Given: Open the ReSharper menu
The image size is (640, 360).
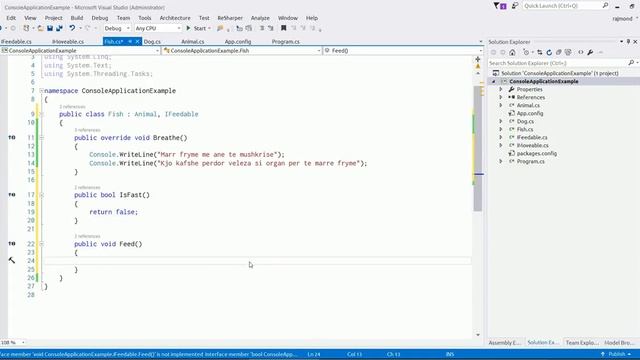Looking at the screenshot, I should click(230, 18).
